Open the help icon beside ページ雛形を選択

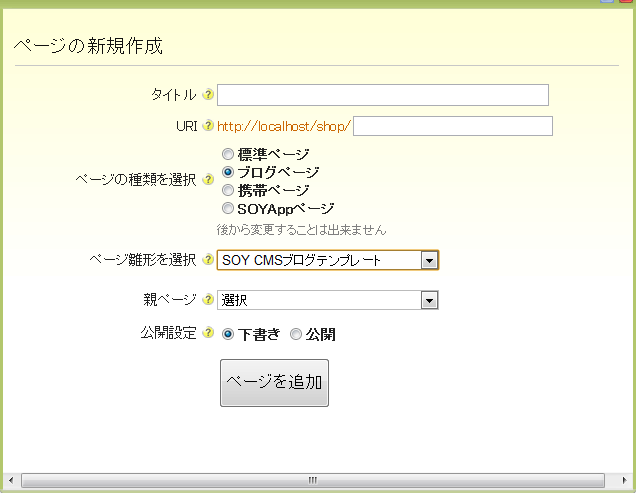point(208,259)
